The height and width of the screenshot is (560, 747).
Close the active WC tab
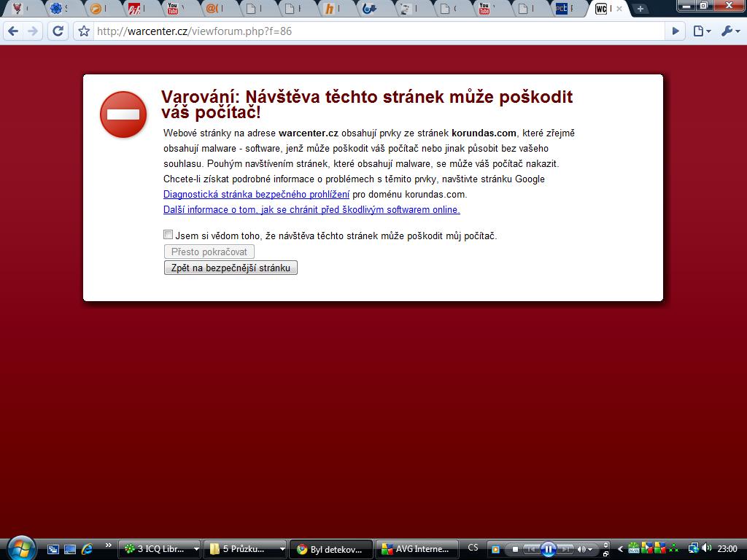(x=619, y=9)
